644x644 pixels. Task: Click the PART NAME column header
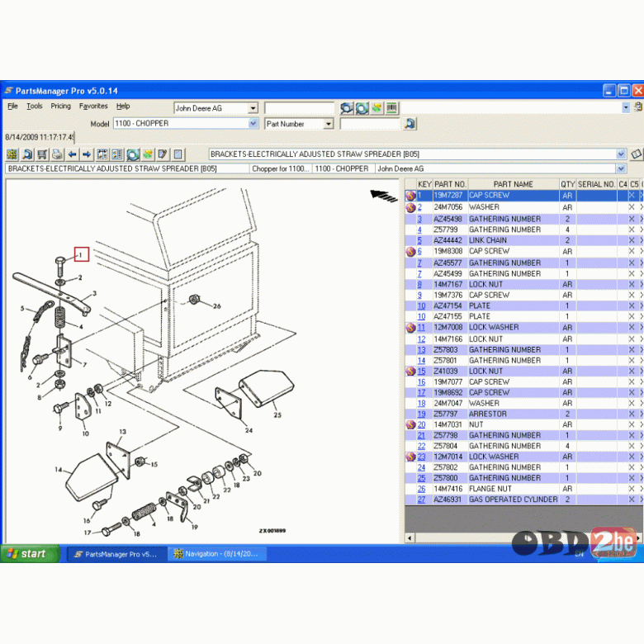click(x=514, y=184)
